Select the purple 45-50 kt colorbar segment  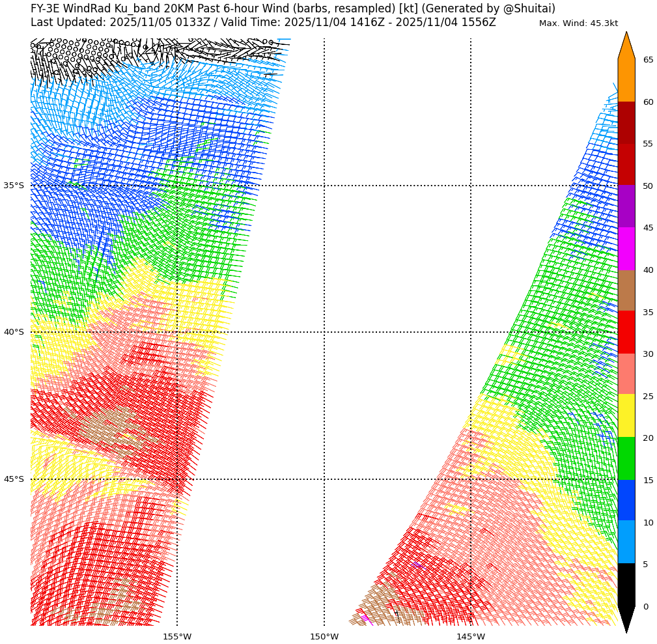[x=626, y=206]
